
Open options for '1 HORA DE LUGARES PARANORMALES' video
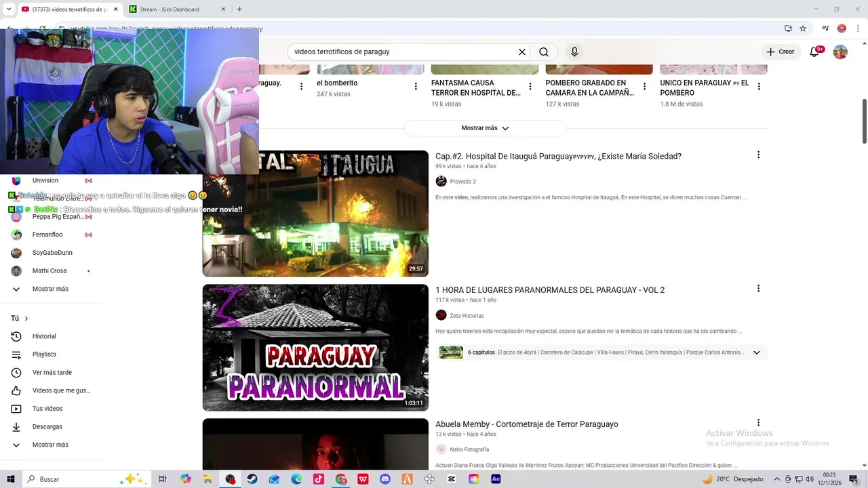(758, 289)
